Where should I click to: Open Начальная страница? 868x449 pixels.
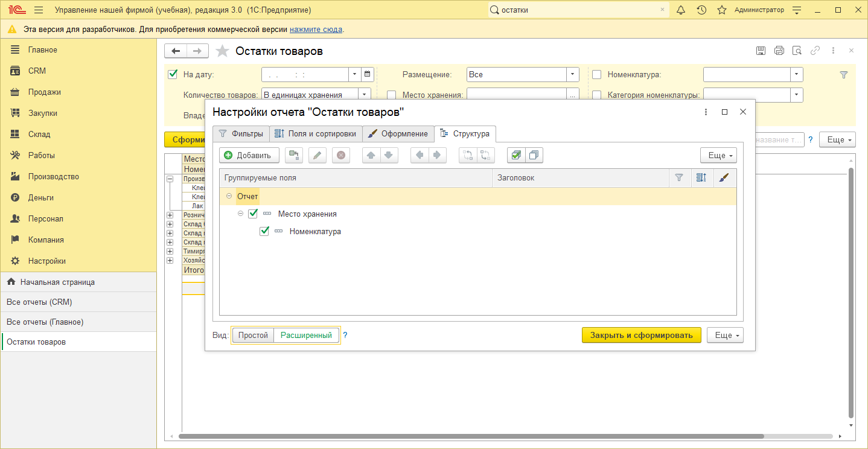[78, 282]
